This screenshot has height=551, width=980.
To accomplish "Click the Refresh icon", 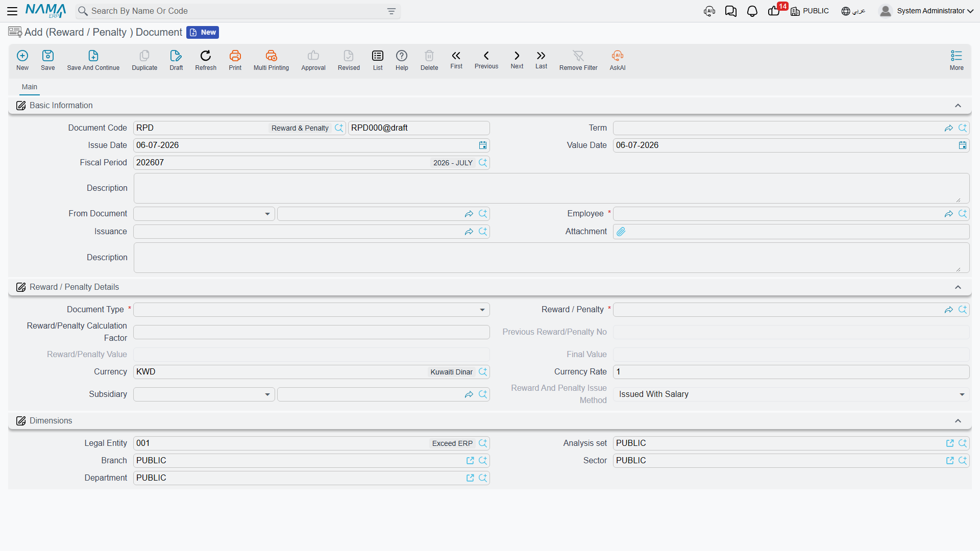I will point(206,56).
